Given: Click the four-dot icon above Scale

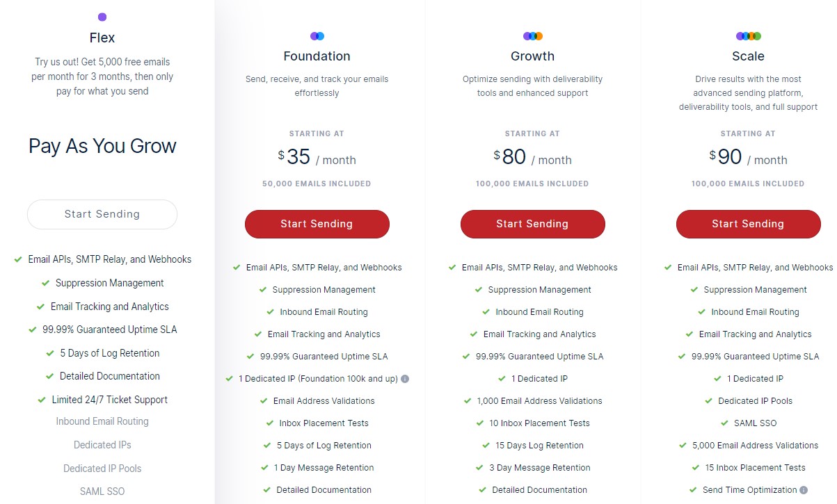Looking at the screenshot, I should click(x=749, y=36).
